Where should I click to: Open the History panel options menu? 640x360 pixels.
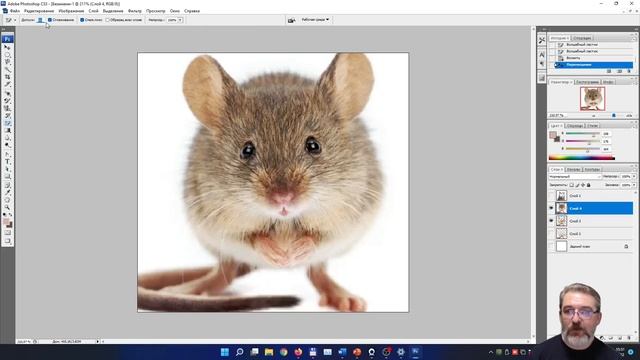tap(634, 38)
